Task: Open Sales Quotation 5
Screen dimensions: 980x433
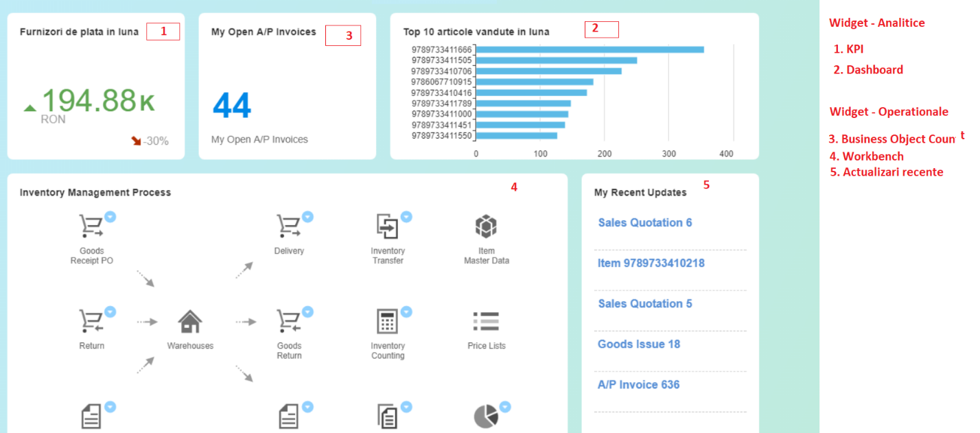Action: tap(644, 303)
